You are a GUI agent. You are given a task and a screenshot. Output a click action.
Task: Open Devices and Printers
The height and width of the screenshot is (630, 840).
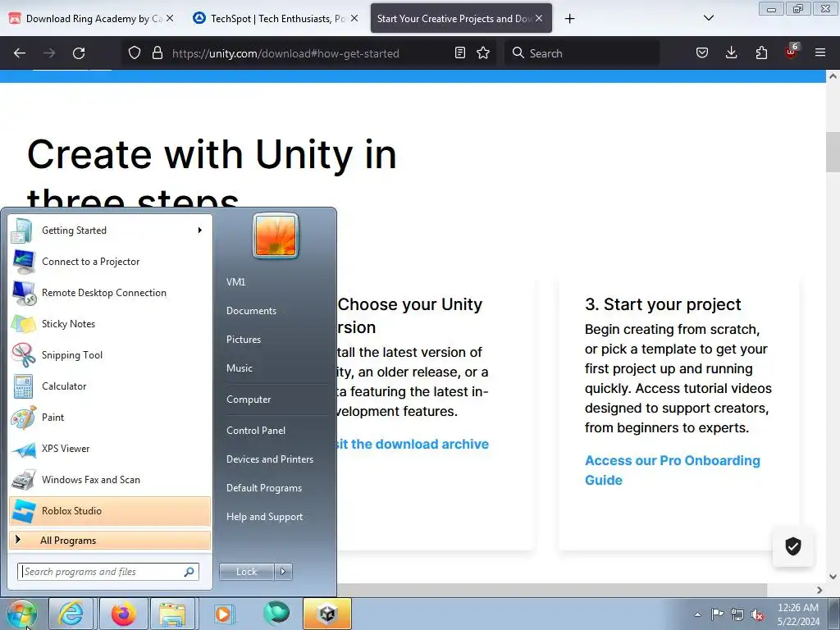[269, 459]
